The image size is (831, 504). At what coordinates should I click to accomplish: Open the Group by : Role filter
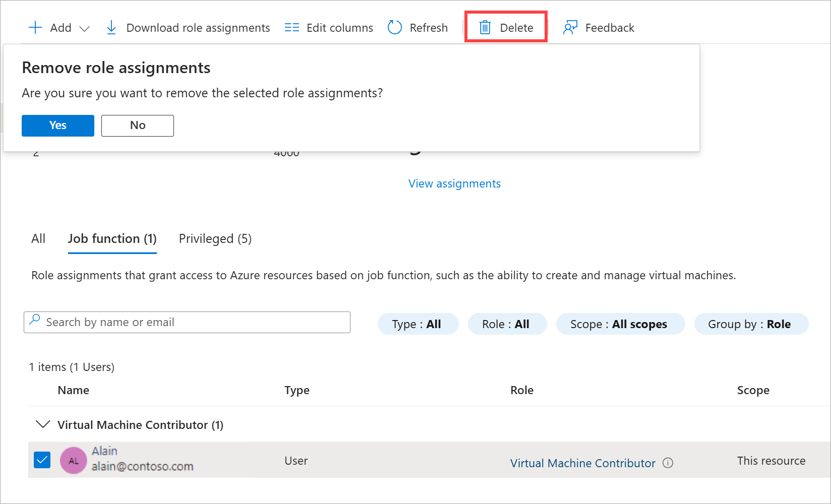click(x=751, y=324)
